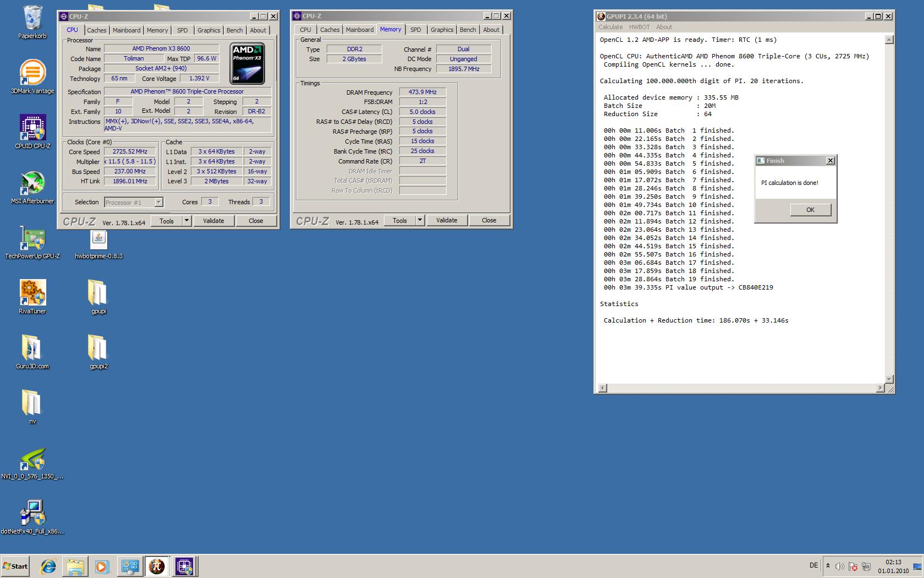
Task: Click the NB Frequency 1895.7 MHz value
Action: coord(464,69)
